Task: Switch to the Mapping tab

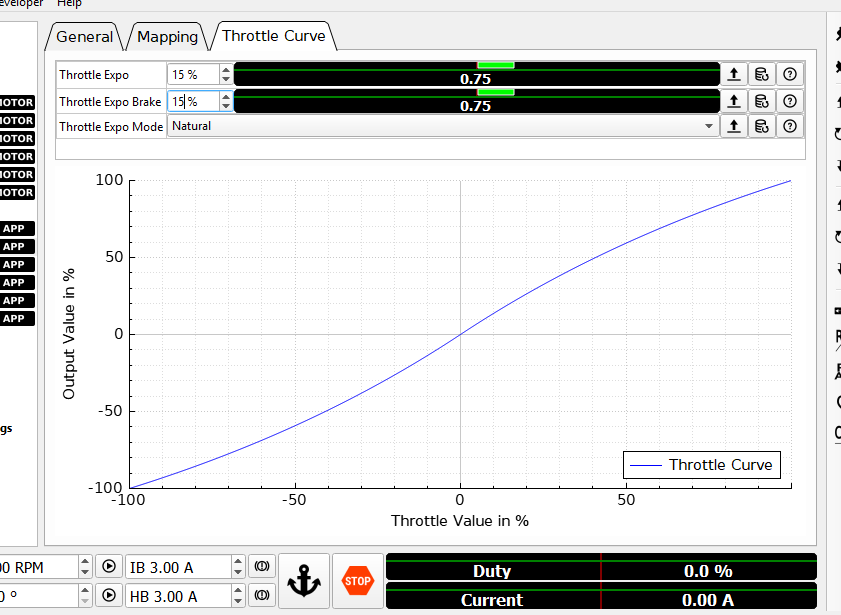Action: click(167, 37)
